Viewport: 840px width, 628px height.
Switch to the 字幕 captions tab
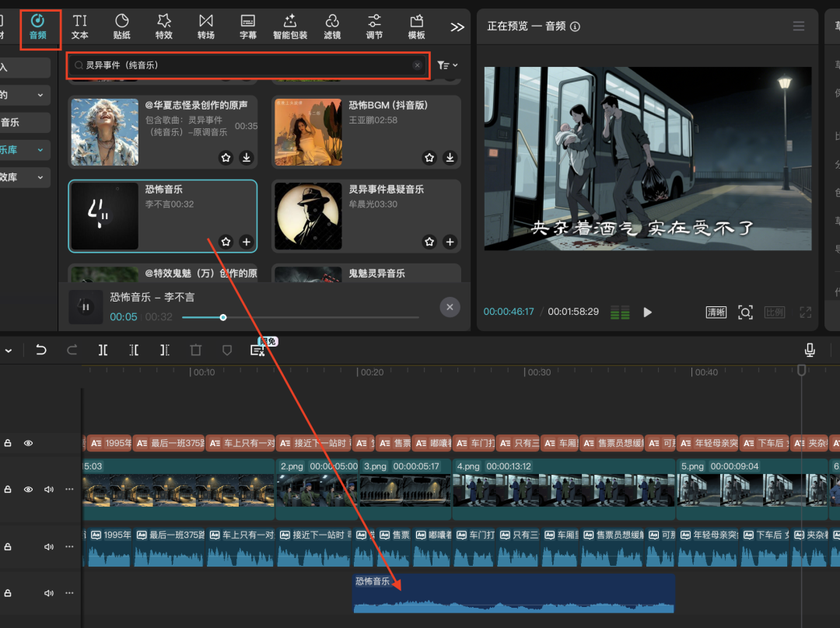pyautogui.click(x=248, y=26)
